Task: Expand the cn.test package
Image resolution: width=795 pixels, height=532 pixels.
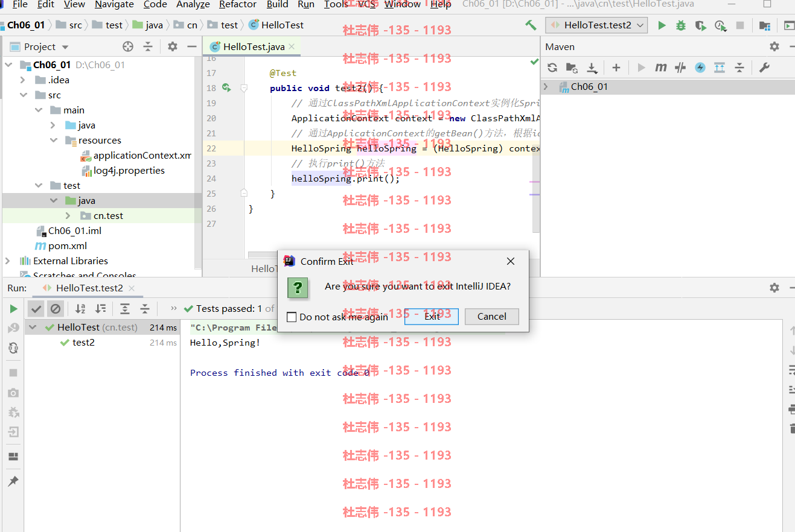Action: (68, 216)
